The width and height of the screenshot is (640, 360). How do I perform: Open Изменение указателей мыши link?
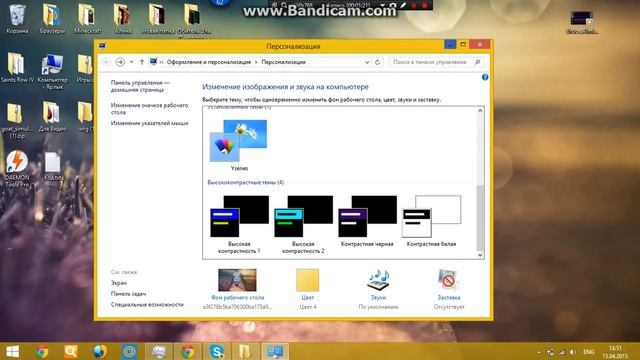(149, 123)
